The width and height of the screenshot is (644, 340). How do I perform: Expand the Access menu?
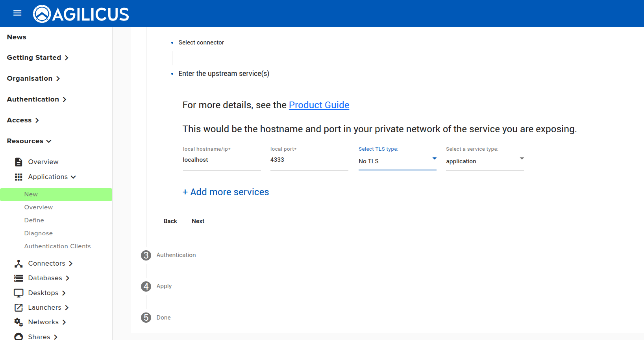pyautogui.click(x=23, y=120)
